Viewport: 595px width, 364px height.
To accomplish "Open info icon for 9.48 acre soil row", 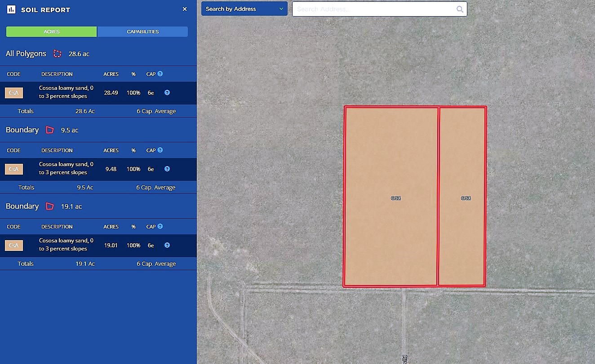I will [x=167, y=169].
